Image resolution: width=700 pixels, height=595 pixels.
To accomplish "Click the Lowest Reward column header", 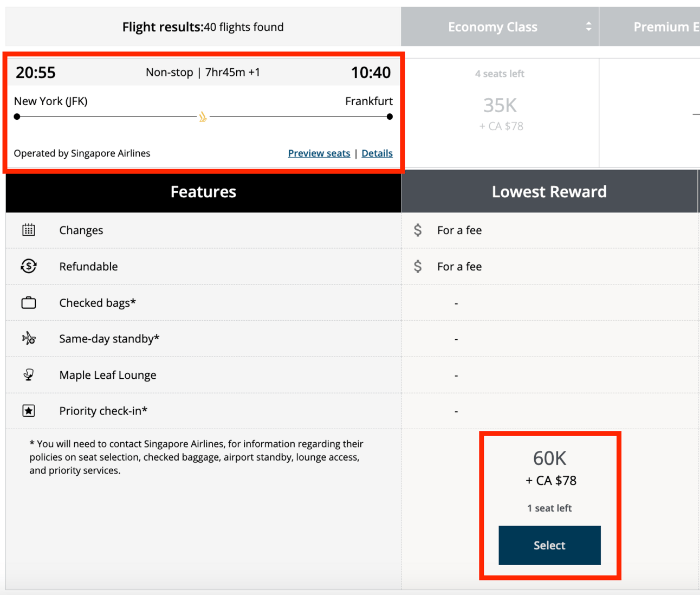I will click(549, 192).
